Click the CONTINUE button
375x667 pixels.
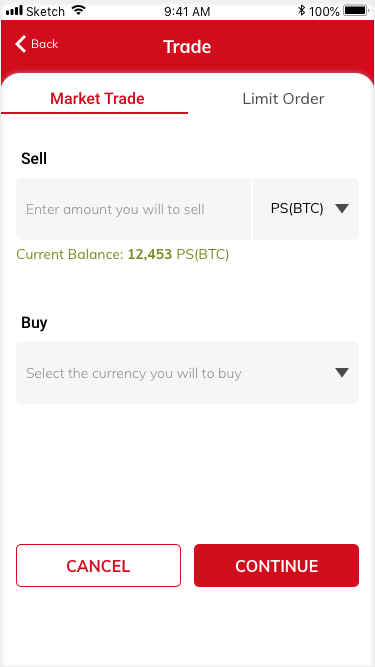pos(276,566)
